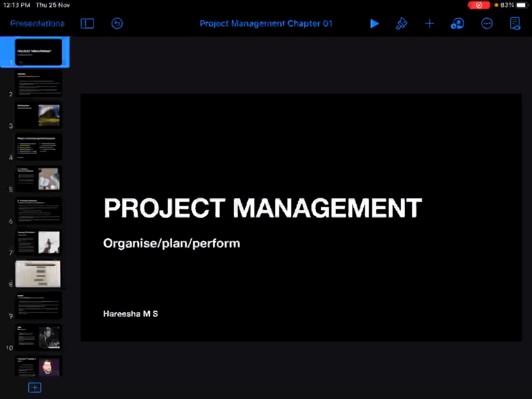Select slide 4 thumbnail
Viewport: 532px width, 399px height.
(39, 147)
